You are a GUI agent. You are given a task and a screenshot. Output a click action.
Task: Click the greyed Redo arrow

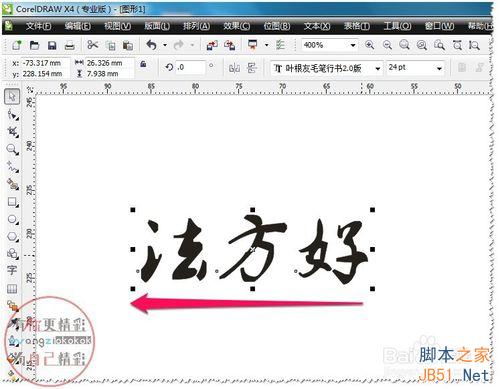coord(179,45)
